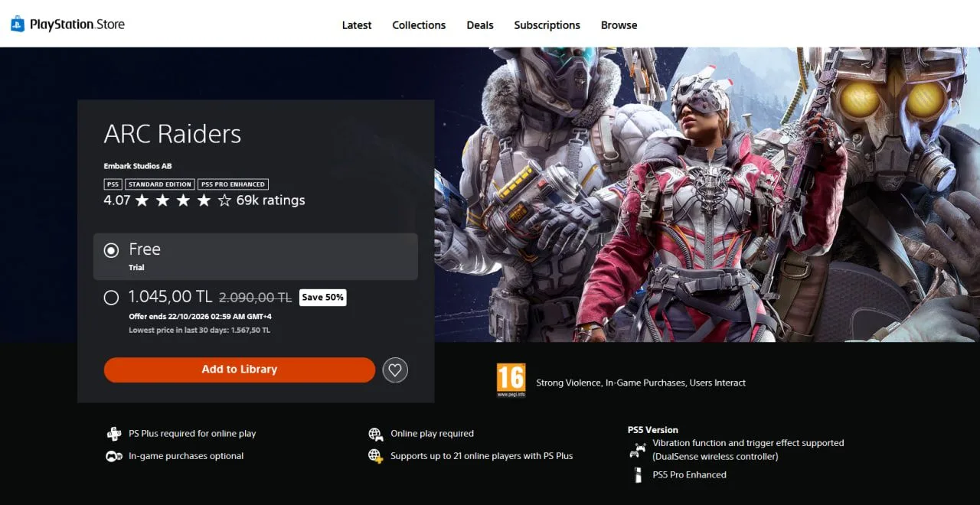Click the PS Plus required icon
The width and height of the screenshot is (980, 505).
(x=114, y=434)
